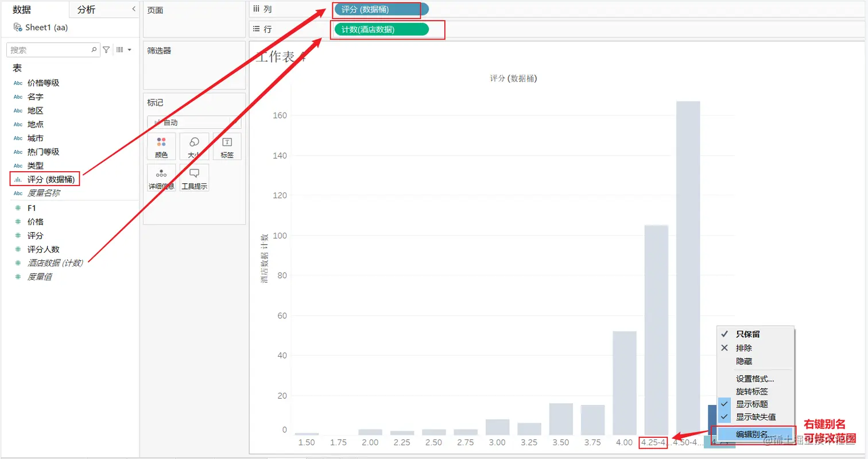Open the Color (颜色) marks card
Viewport: 868px width, 459px height.
tap(161, 146)
